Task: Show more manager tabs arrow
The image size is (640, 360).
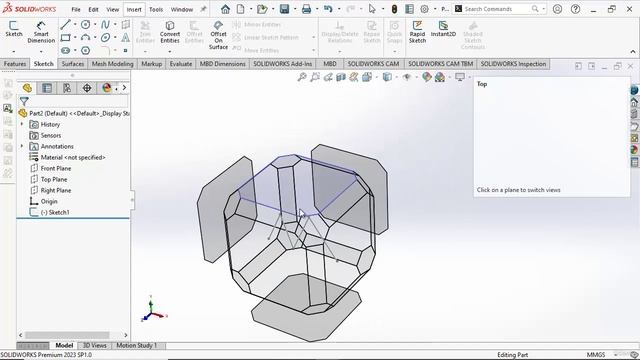Action: (124, 88)
